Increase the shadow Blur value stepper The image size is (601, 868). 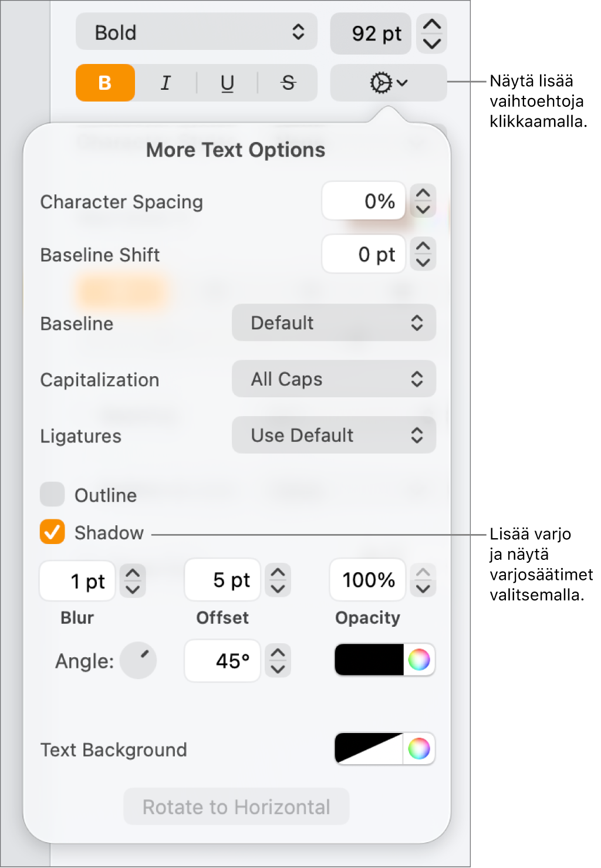133,573
